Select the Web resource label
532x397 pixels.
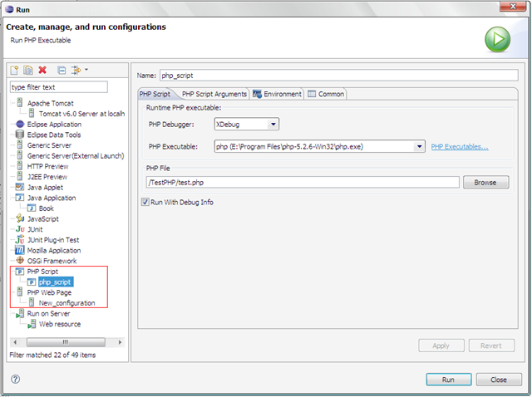[x=60, y=324]
